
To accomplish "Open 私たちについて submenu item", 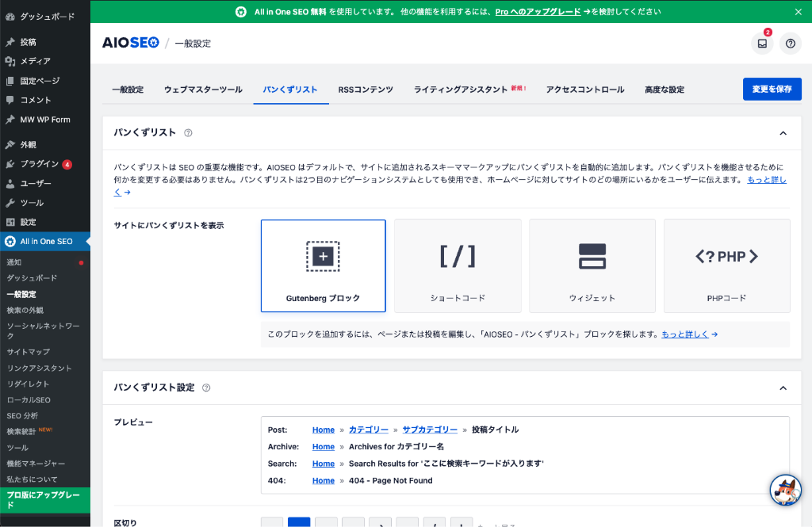I will point(45,479).
